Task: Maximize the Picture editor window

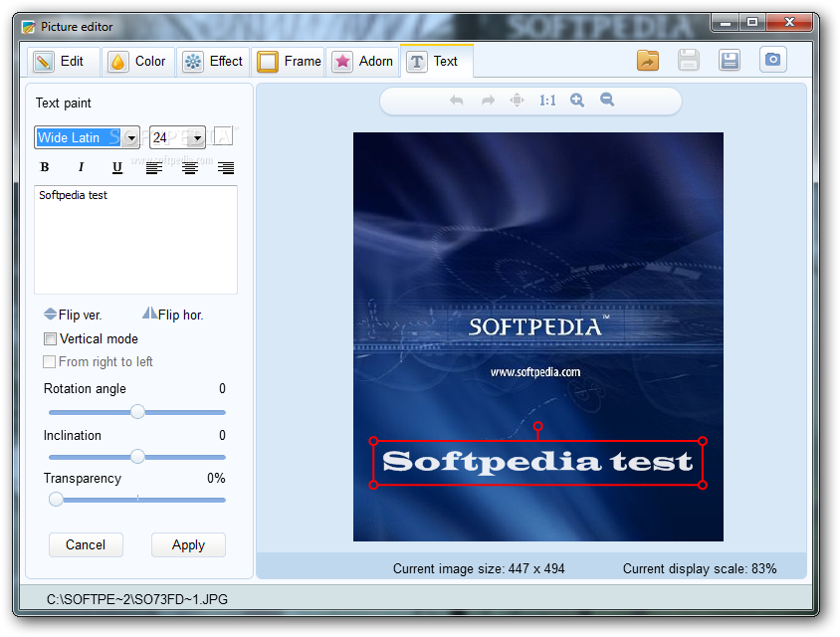Action: coord(752,22)
